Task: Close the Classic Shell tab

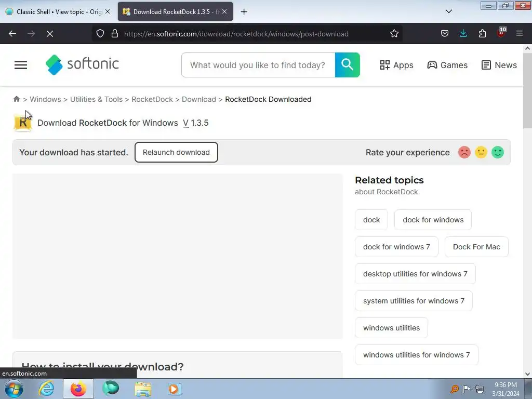Action: pos(108,11)
